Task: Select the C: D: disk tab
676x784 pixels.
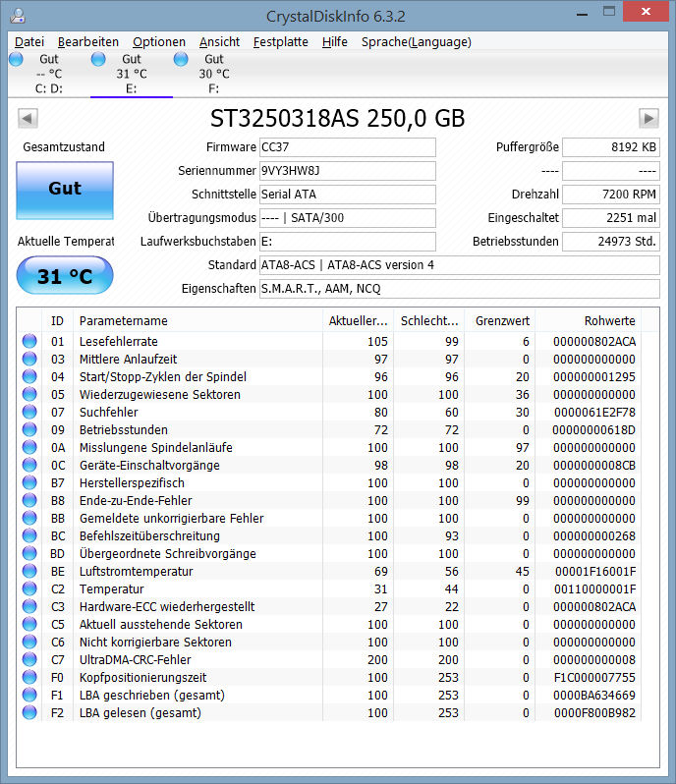Action: (x=49, y=74)
